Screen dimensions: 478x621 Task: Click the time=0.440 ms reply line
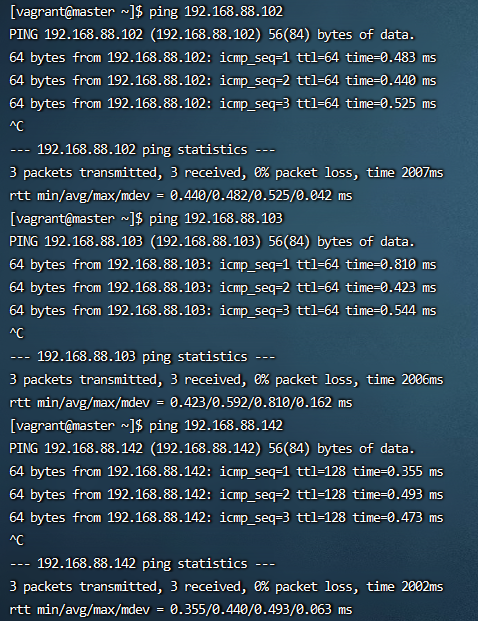[222, 81]
